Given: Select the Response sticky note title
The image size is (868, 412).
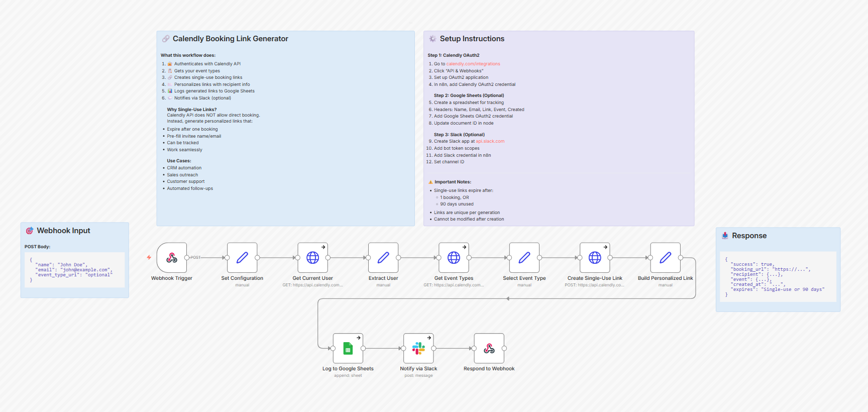Looking at the screenshot, I should [749, 236].
